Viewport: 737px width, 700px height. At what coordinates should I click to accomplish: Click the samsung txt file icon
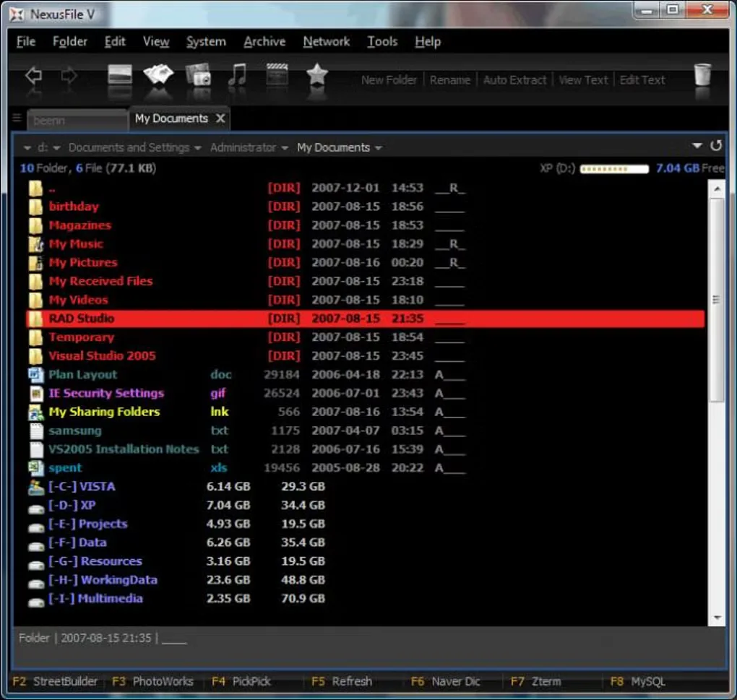(36, 431)
